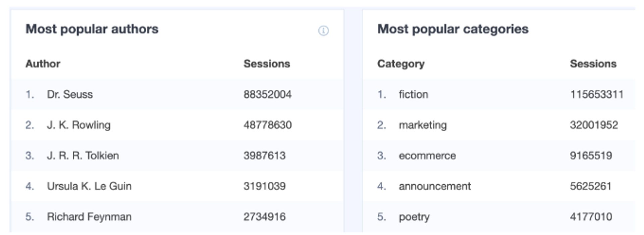
Task: Select the Dr. Seuss author row
Action: coord(70,94)
